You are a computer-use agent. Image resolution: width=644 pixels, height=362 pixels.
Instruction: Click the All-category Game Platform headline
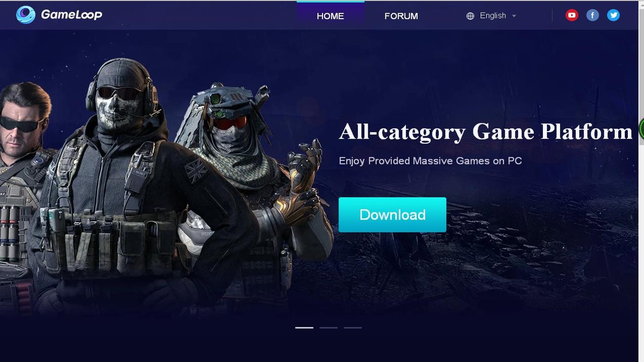point(486,132)
